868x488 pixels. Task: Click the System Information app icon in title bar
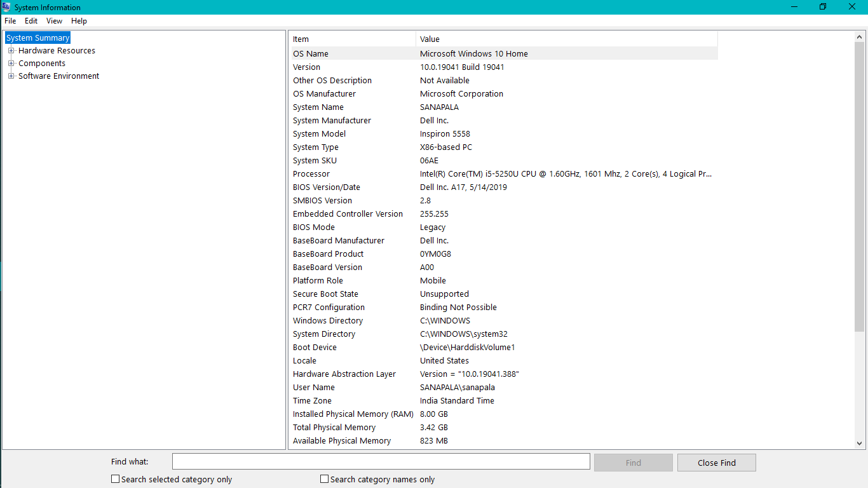tap(6, 7)
